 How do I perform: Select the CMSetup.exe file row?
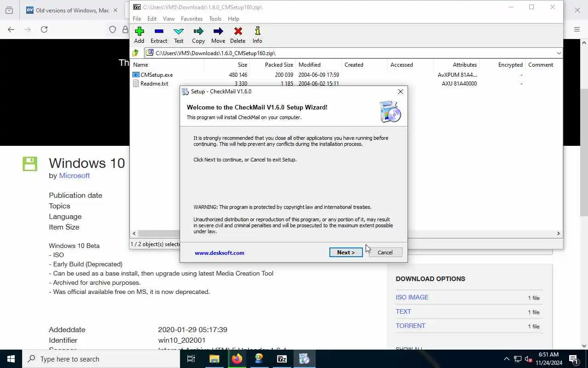point(347,75)
